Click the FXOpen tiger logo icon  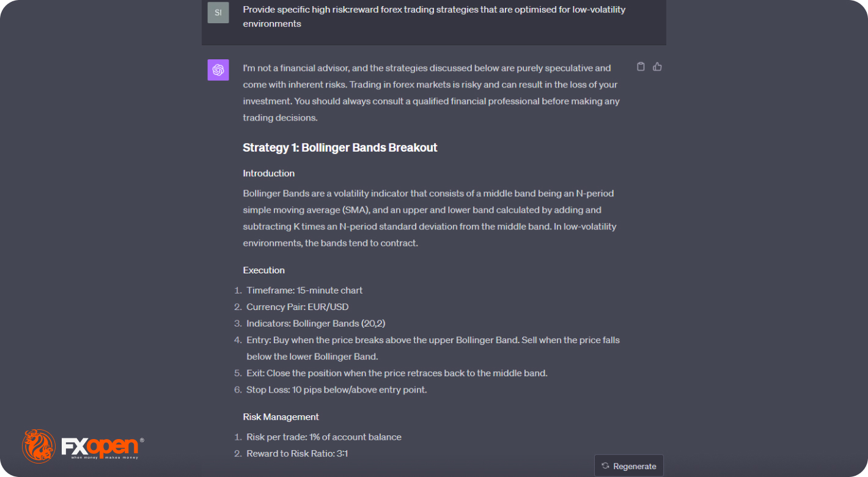pos(39,446)
